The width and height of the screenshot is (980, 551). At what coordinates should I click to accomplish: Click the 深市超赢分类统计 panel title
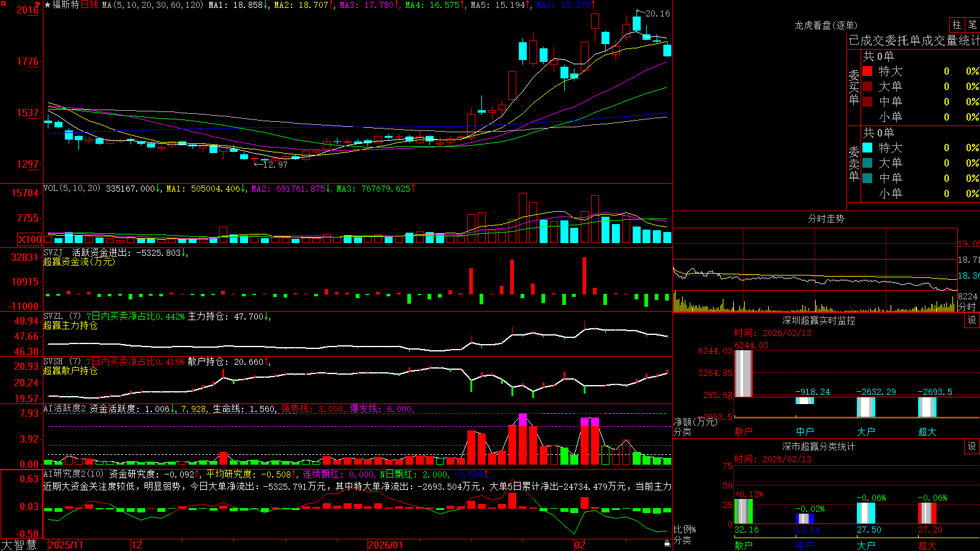click(x=819, y=446)
